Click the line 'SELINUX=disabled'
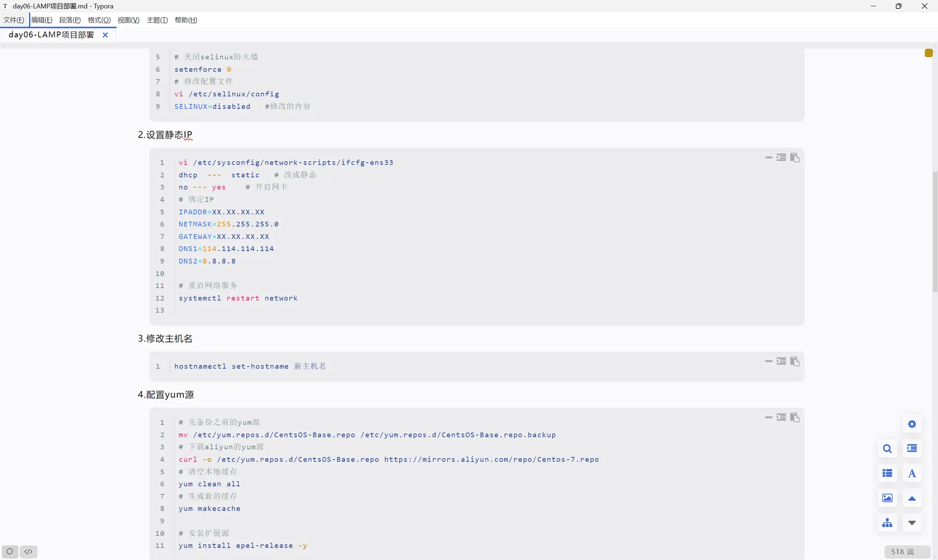The width and height of the screenshot is (938, 560). pos(212,106)
